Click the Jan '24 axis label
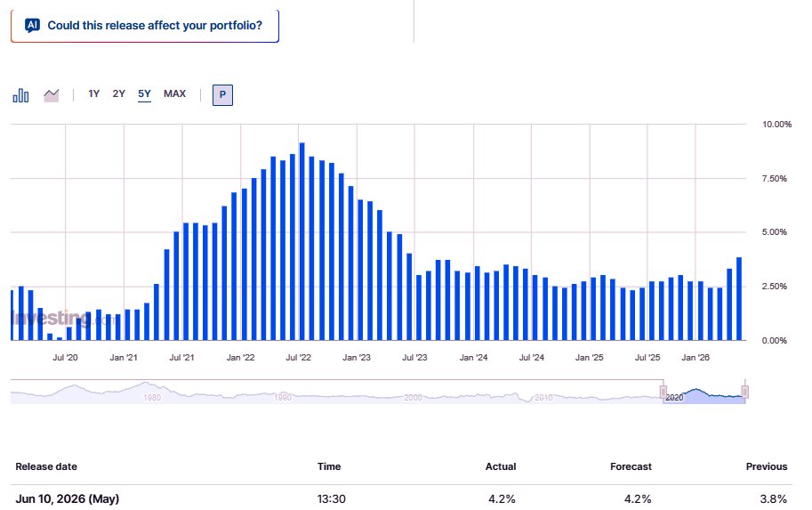 [x=473, y=358]
